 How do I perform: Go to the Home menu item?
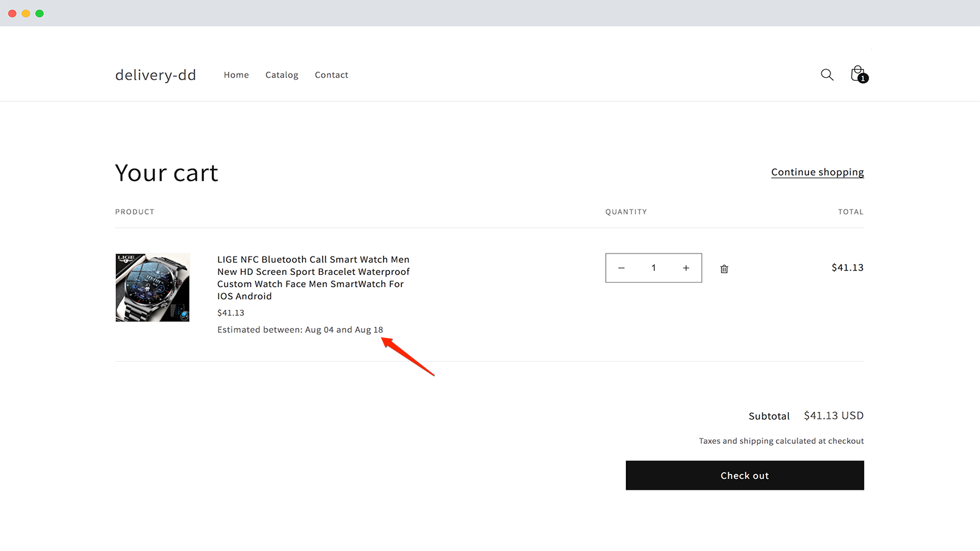point(236,75)
